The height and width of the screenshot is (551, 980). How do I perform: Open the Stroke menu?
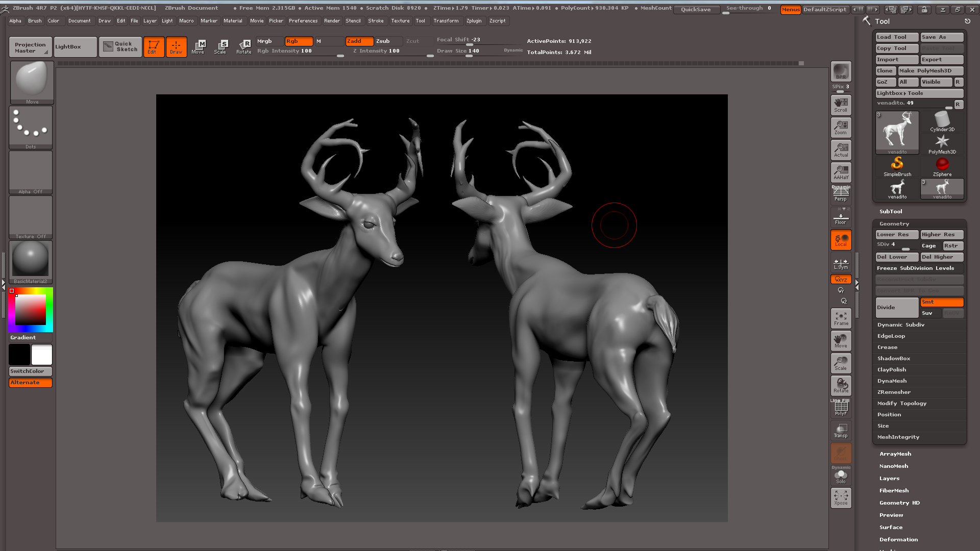pyautogui.click(x=376, y=21)
